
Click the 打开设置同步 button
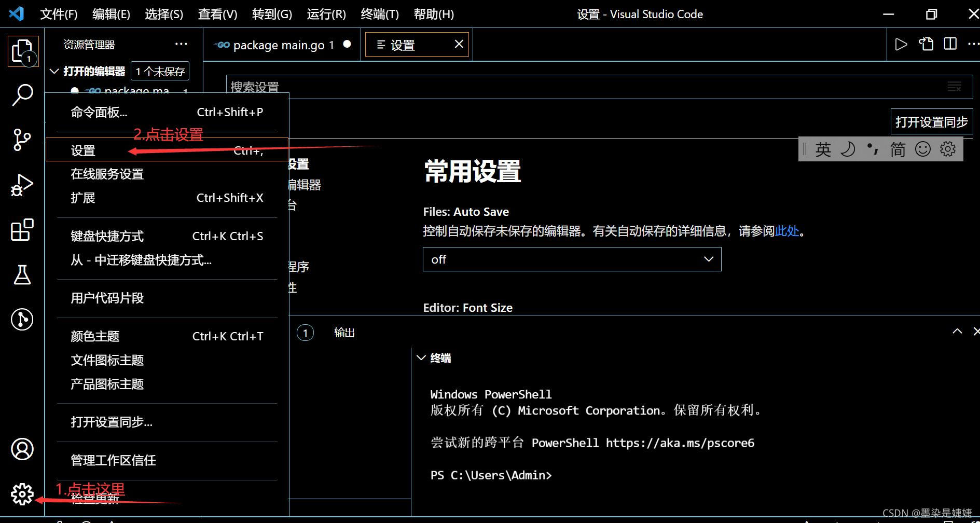pos(931,122)
